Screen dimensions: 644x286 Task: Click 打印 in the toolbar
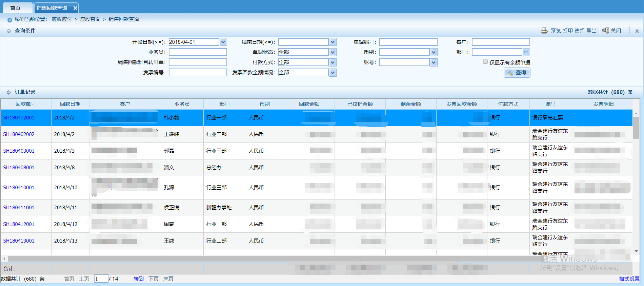coord(568,31)
